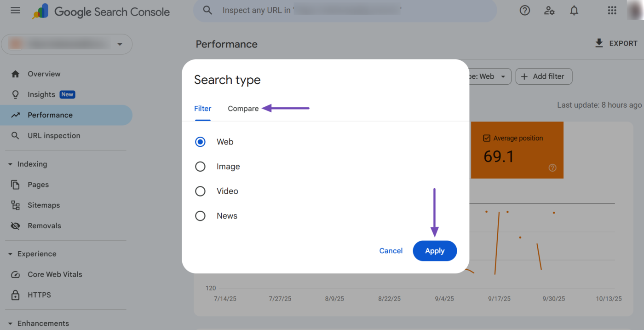The width and height of the screenshot is (644, 330).
Task: Collapse the Experience section
Action: click(x=10, y=254)
